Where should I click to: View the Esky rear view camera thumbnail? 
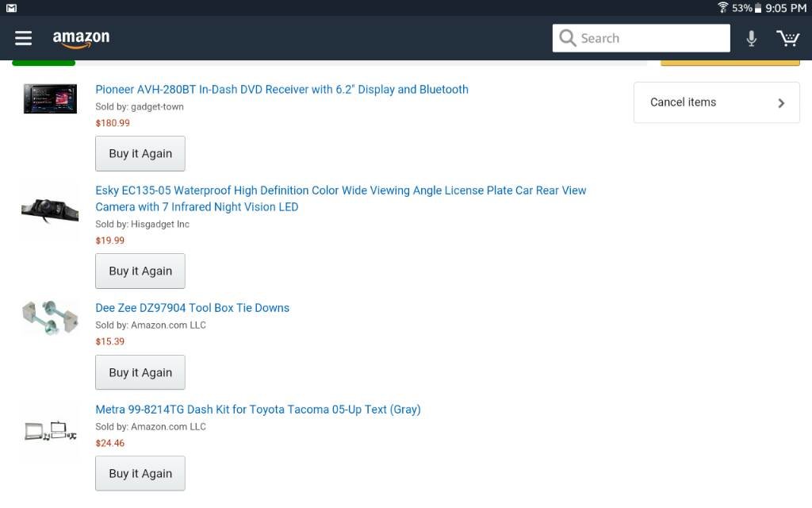point(50,210)
